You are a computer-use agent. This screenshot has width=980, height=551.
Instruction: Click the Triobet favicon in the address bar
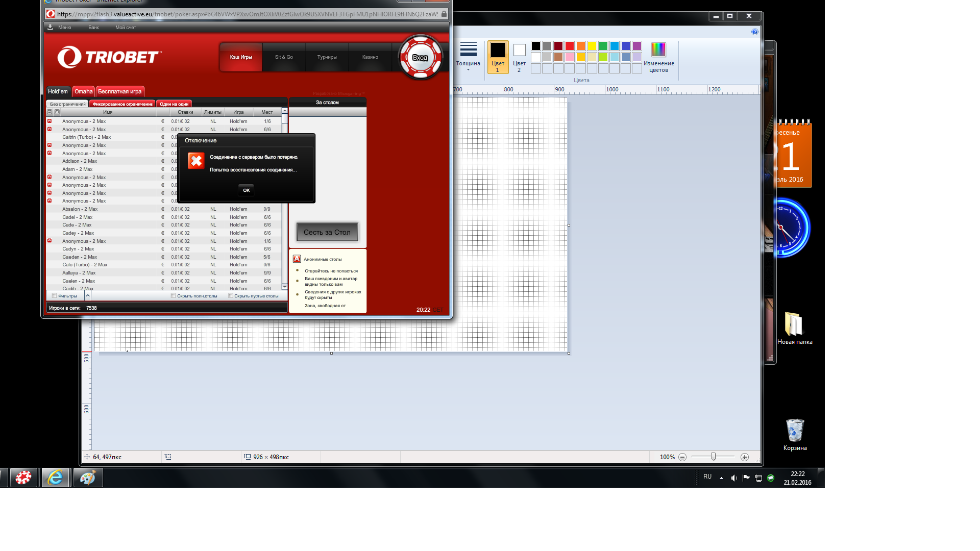[x=50, y=14]
